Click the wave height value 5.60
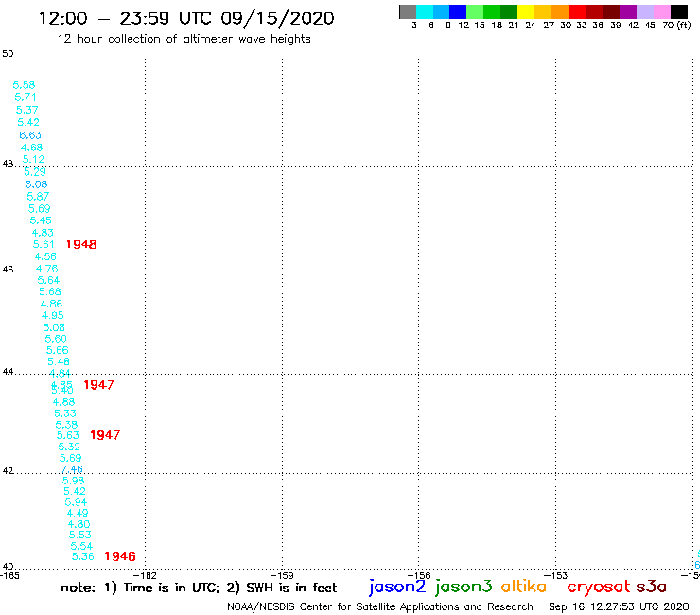700x615 pixels. tap(56, 339)
